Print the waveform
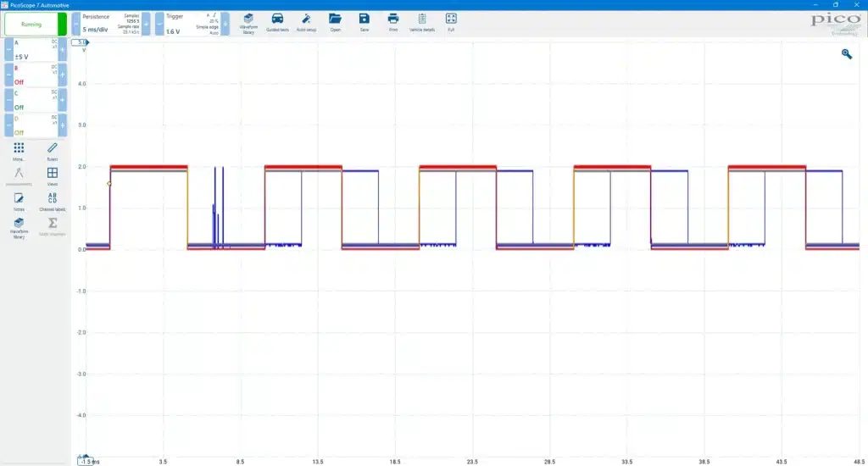Screen dimensions: 868x466 (x=393, y=23)
